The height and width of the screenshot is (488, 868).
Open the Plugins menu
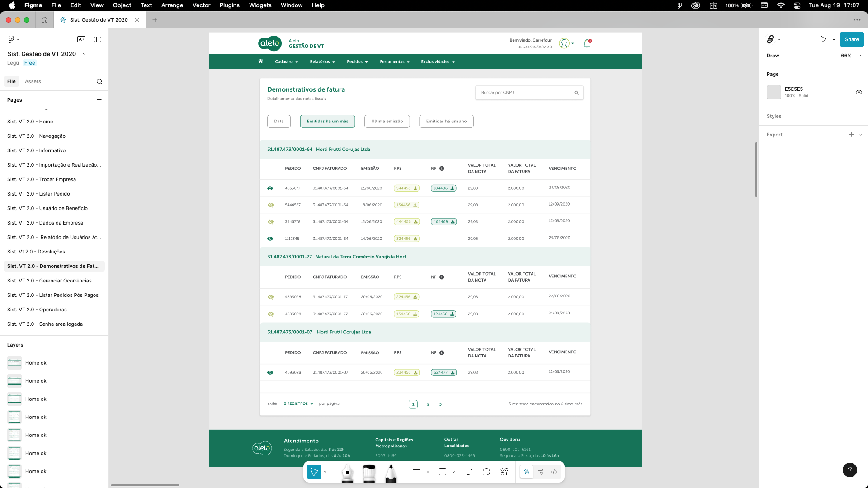(229, 5)
